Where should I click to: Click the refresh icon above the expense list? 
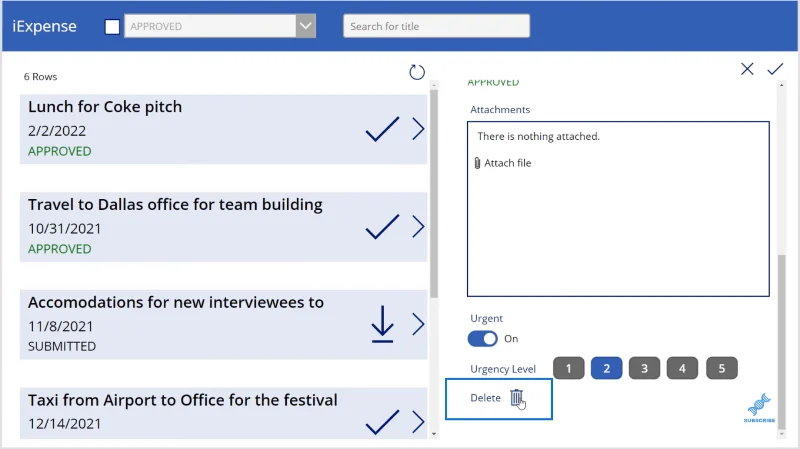(417, 72)
